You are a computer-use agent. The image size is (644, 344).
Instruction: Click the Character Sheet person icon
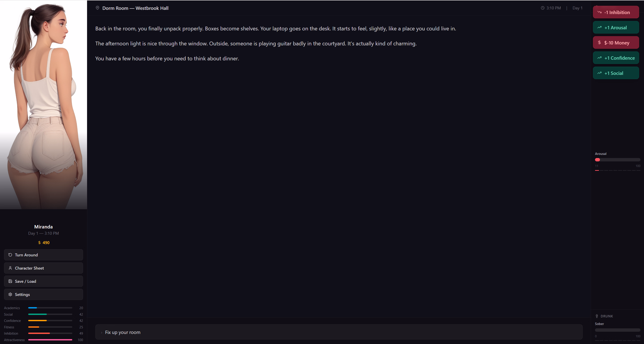pyautogui.click(x=10, y=268)
